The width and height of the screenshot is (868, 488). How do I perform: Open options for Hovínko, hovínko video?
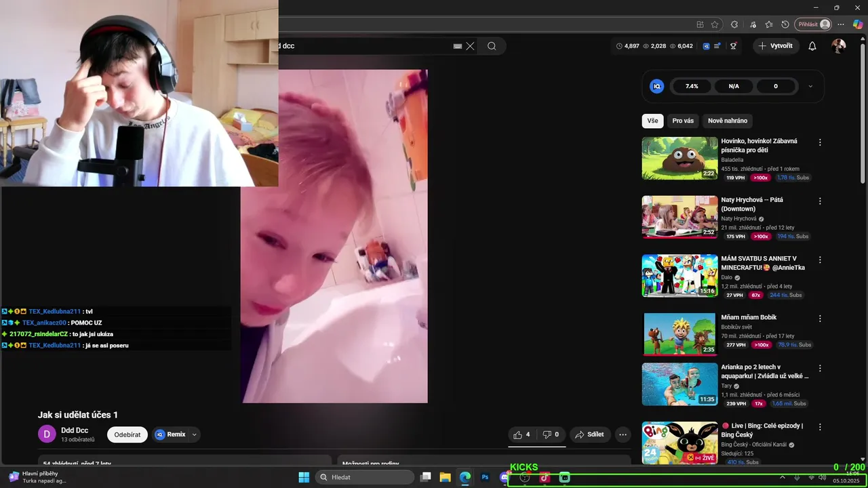820,142
